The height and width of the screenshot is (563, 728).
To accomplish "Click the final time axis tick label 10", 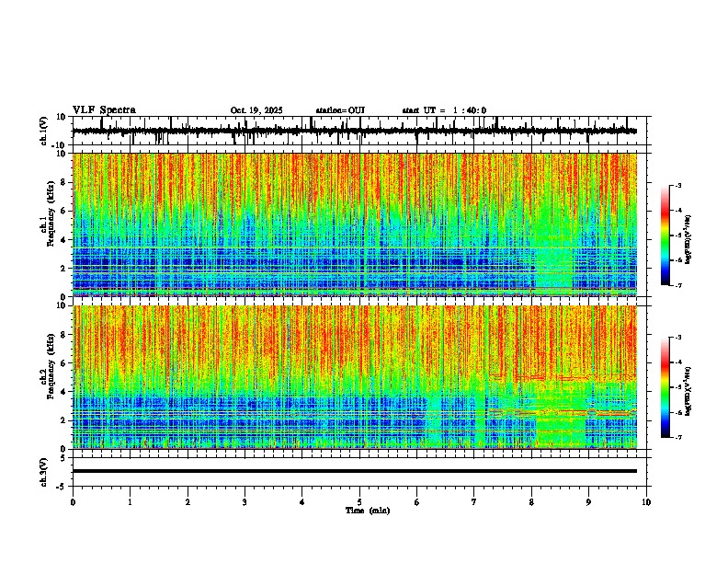I will tap(646, 502).
